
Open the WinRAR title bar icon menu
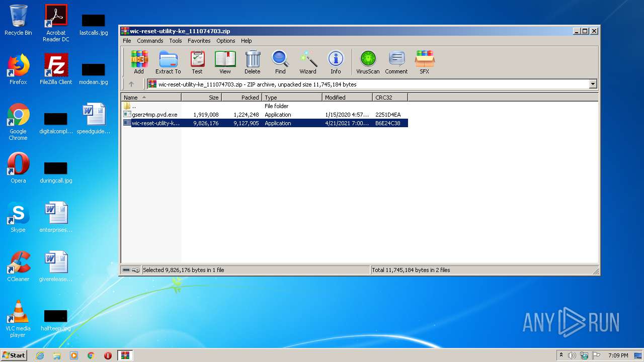point(125,31)
